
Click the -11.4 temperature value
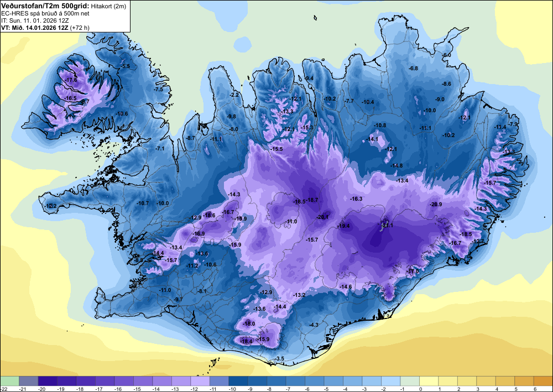click(500, 127)
